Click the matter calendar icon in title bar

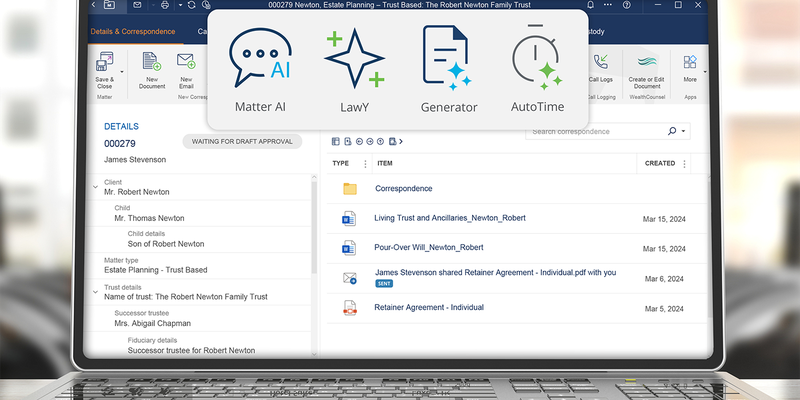pyautogui.click(x=109, y=5)
